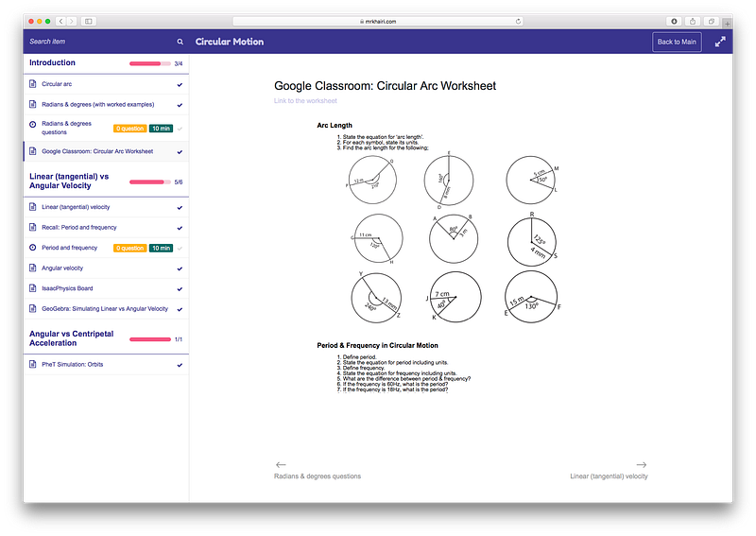Toggle checkmark for Angular velocity
Screen dimensions: 756x536
click(x=180, y=268)
